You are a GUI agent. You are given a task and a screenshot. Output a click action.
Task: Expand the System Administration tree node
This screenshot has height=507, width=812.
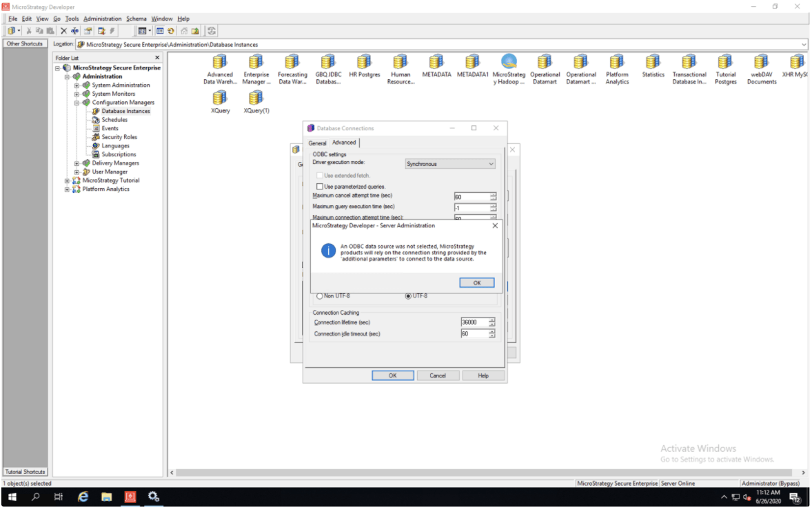[x=77, y=85]
